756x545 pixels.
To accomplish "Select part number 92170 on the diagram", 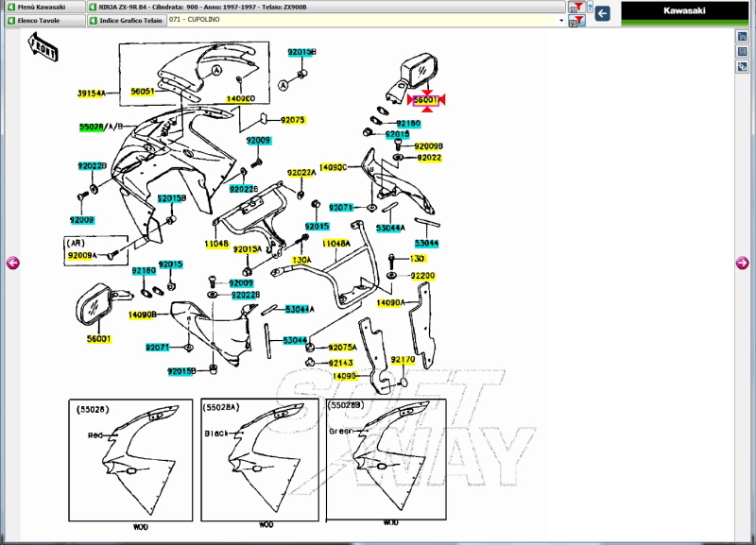I will (403, 360).
